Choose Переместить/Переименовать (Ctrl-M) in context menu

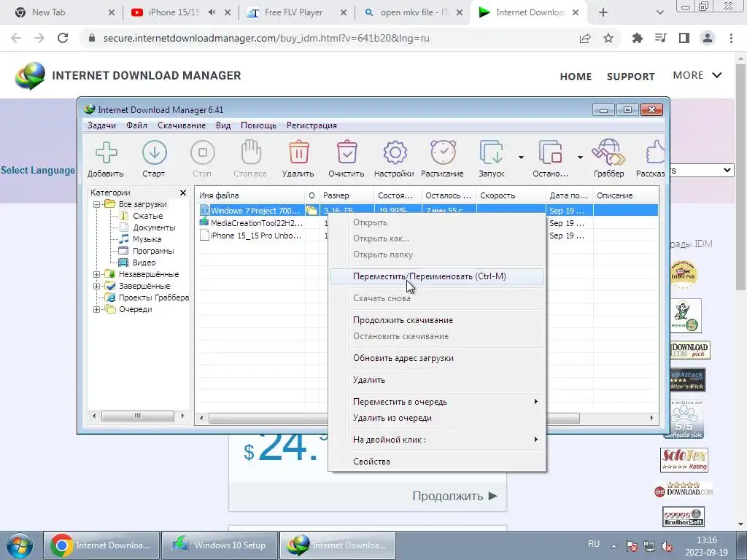pos(436,276)
